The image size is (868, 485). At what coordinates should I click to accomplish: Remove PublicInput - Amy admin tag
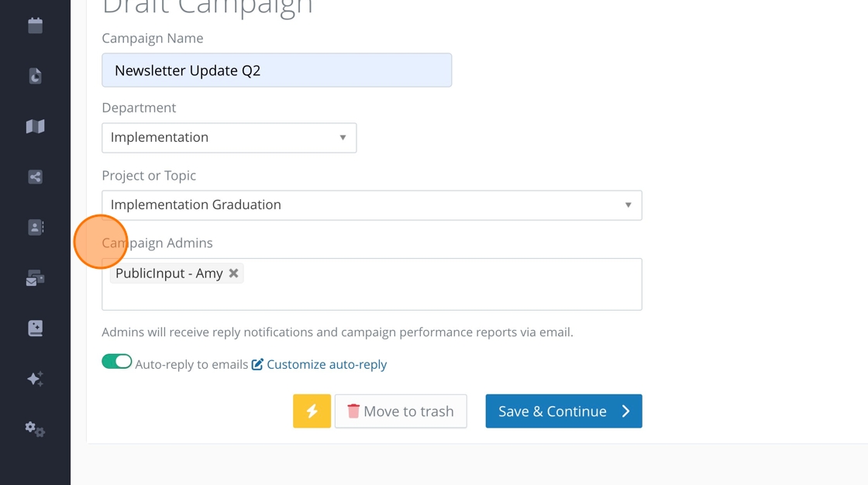pyautogui.click(x=233, y=273)
